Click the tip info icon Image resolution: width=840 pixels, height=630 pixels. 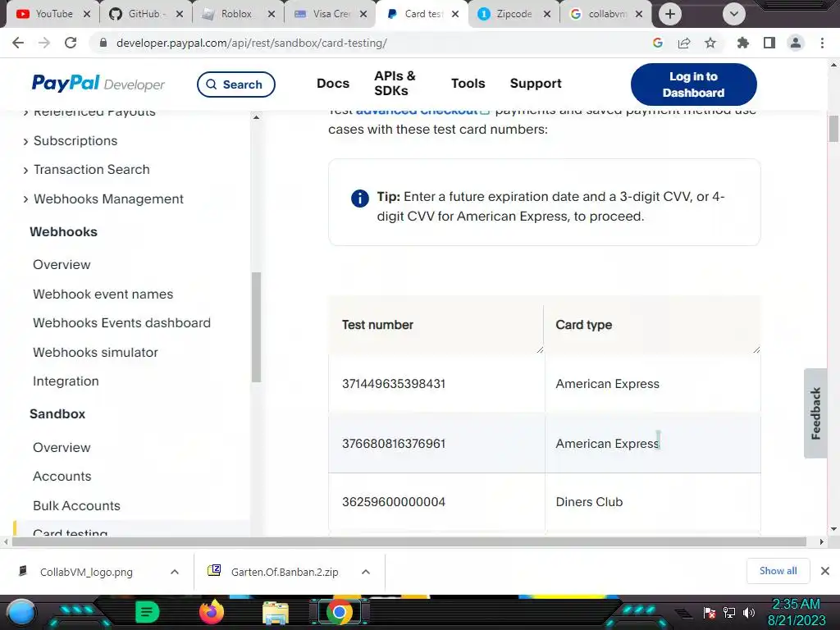click(x=360, y=199)
